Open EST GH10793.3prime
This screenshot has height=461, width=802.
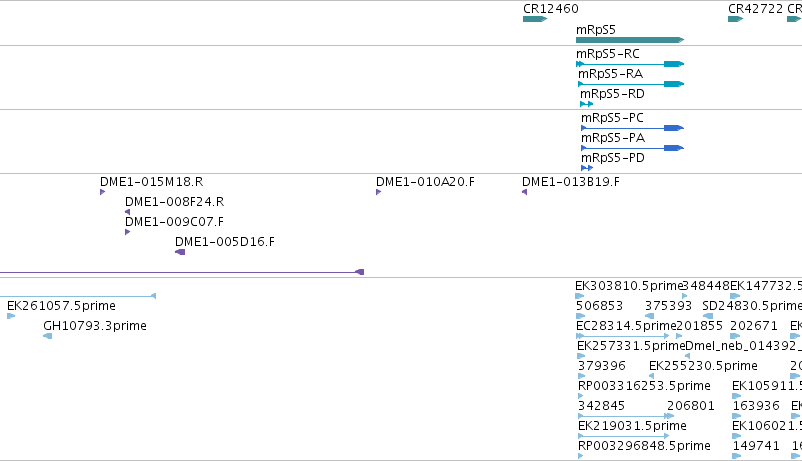tap(48, 336)
